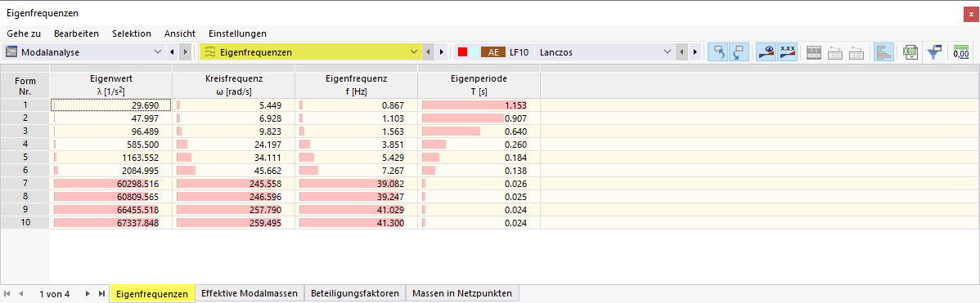Screen dimensions: 980x303
Task: Select the Eigenfrequenz cell 1.563
Action: coord(356,132)
